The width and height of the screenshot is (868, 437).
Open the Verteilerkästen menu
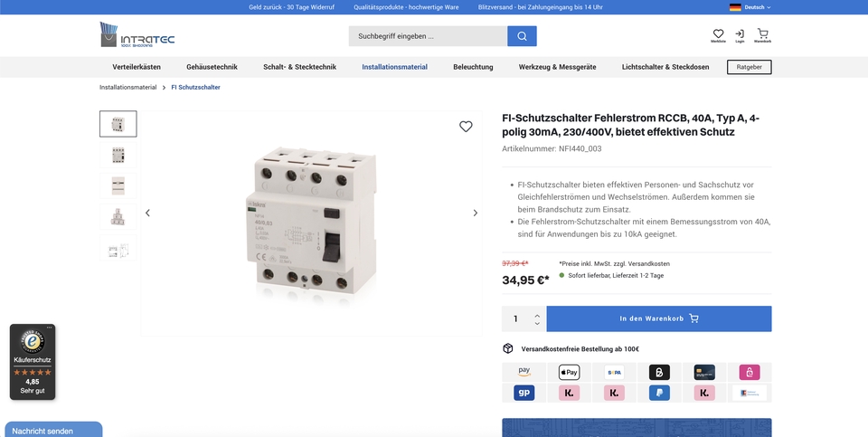[137, 67]
